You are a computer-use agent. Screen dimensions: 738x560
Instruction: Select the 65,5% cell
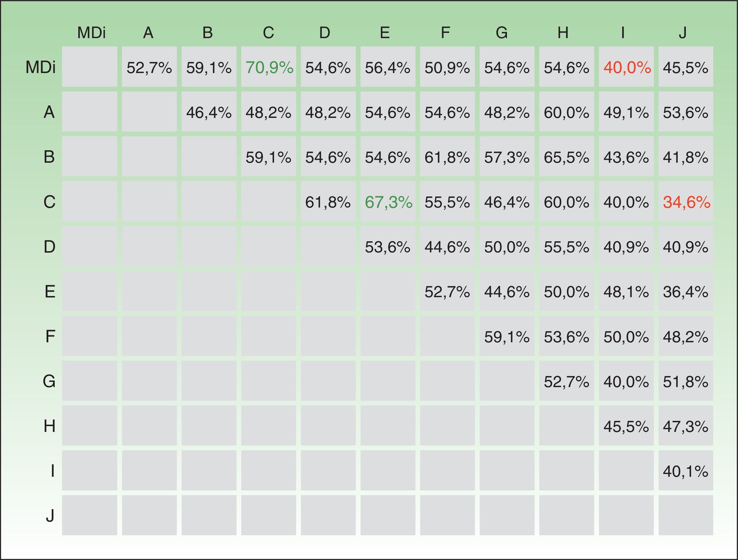tap(566, 157)
